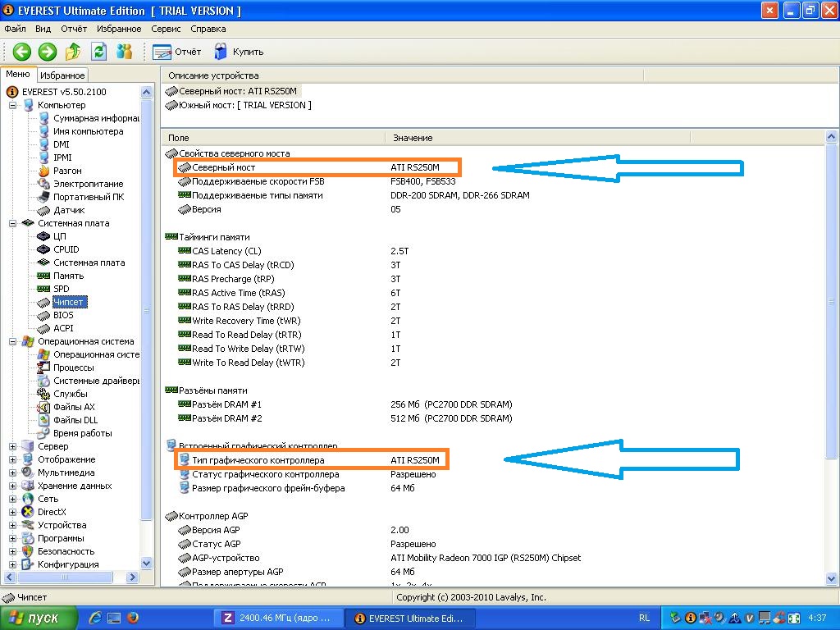Select Имя компьютера tree item
This screenshot has height=630, width=840.
click(89, 131)
